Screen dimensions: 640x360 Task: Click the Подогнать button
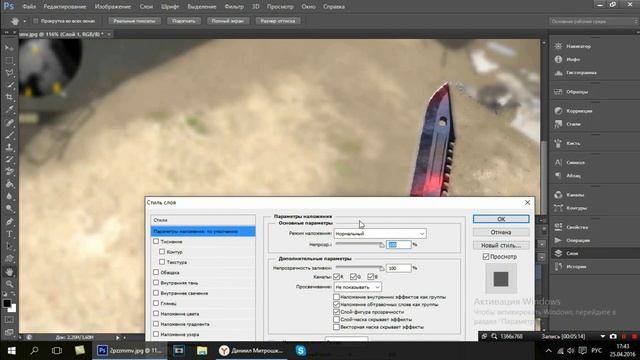184,21
